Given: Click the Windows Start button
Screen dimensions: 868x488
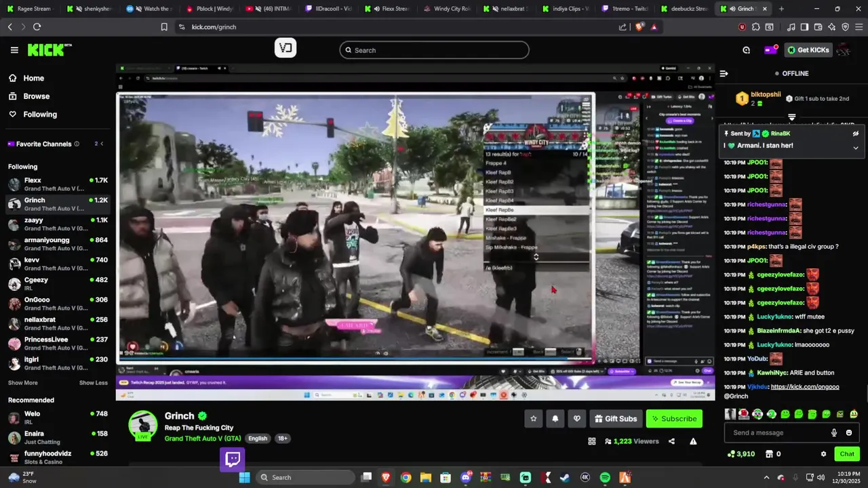Looking at the screenshot, I should [244, 477].
